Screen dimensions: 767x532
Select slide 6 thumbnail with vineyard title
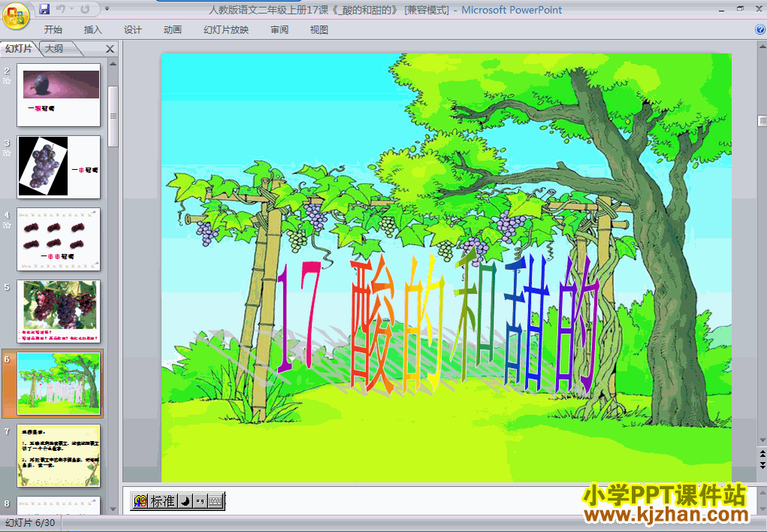pyautogui.click(x=59, y=384)
